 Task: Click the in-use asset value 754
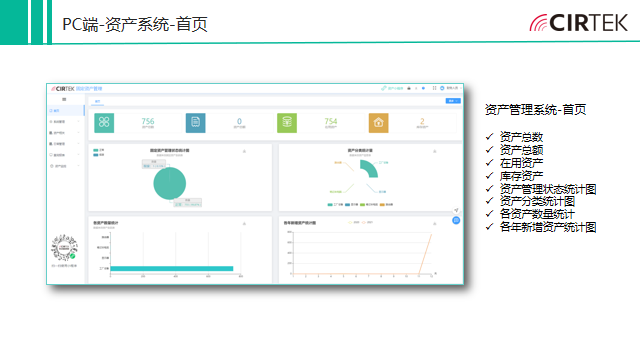coord(331,121)
